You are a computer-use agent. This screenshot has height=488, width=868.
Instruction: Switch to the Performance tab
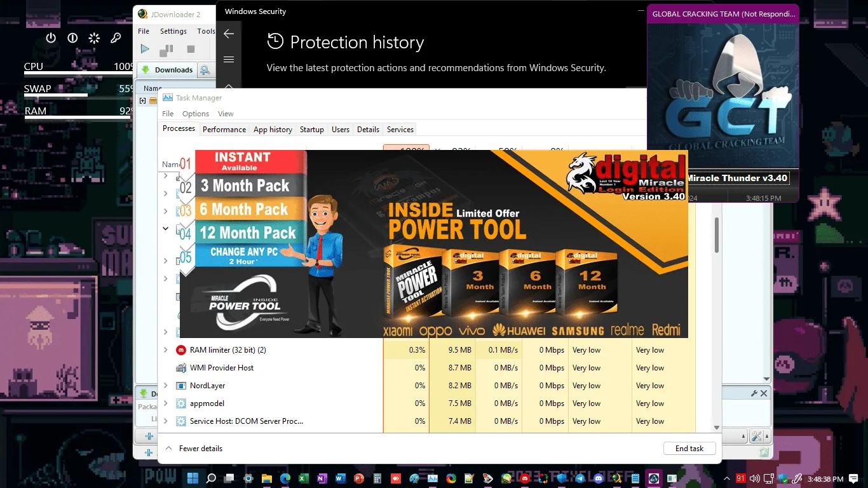pos(224,130)
